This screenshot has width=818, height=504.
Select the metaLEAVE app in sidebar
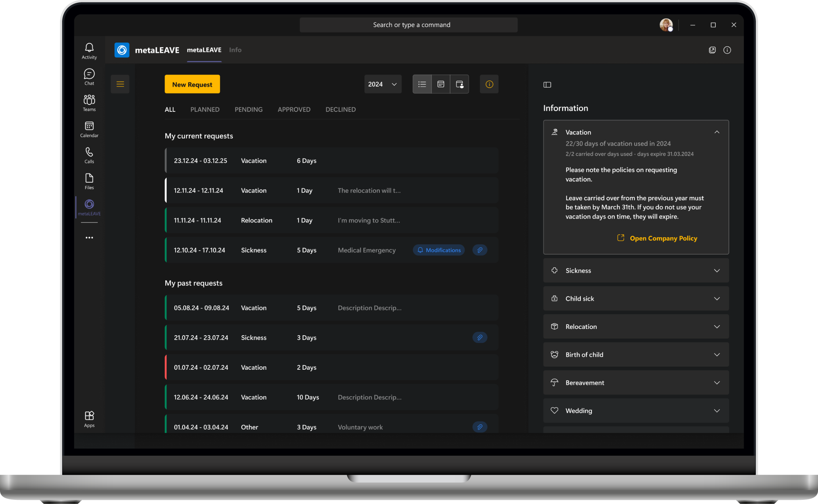click(x=89, y=208)
